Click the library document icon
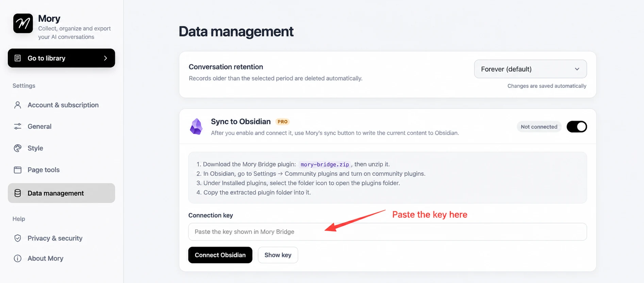644x283 pixels. (18, 58)
